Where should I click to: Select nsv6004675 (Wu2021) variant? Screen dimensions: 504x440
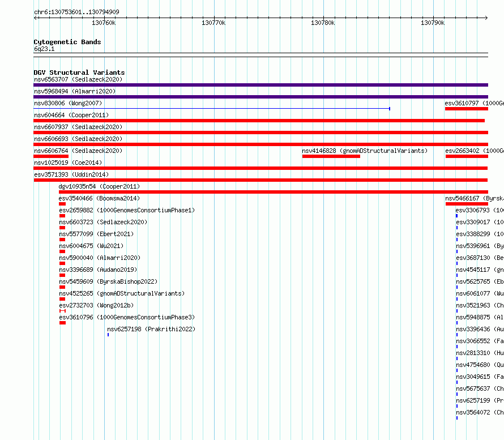pyautogui.click(x=91, y=246)
